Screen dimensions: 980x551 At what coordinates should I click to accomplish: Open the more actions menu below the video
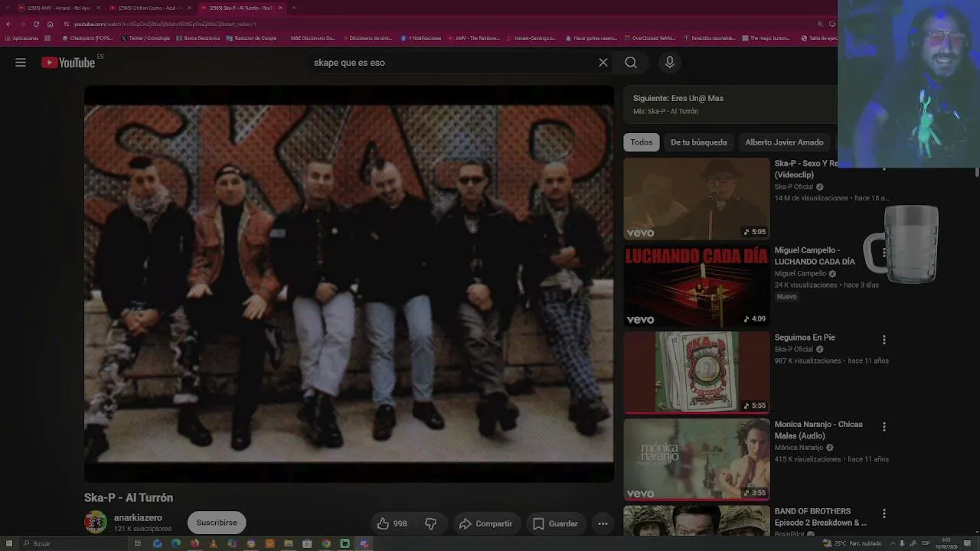pyautogui.click(x=603, y=523)
